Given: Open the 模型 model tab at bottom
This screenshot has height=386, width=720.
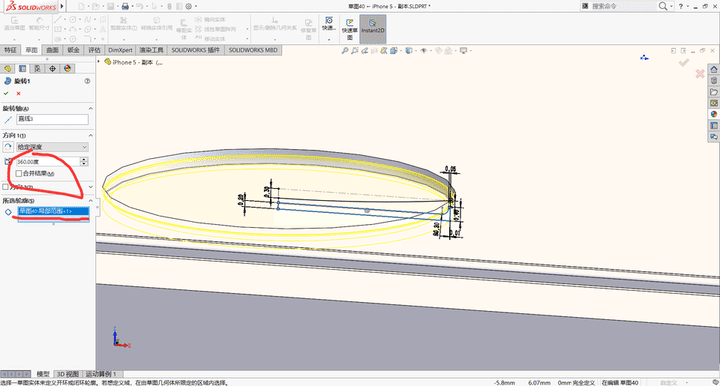Looking at the screenshot, I should coord(43,374).
